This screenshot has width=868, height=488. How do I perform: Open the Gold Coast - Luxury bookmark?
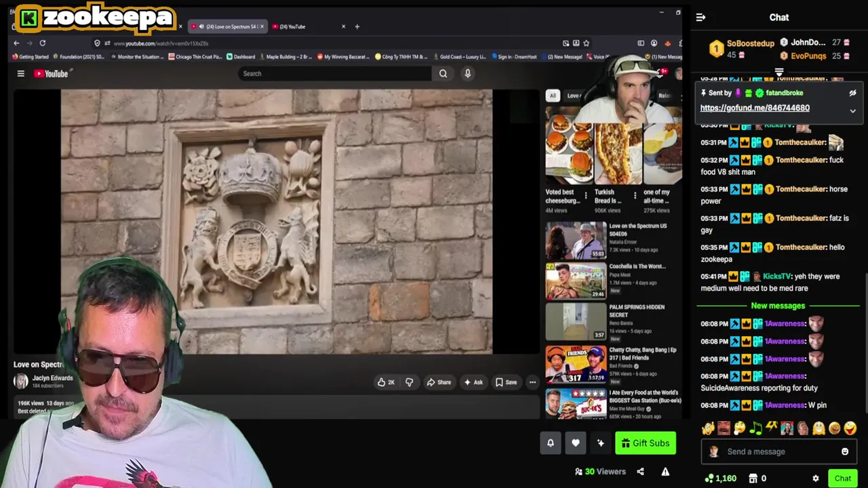pos(461,57)
